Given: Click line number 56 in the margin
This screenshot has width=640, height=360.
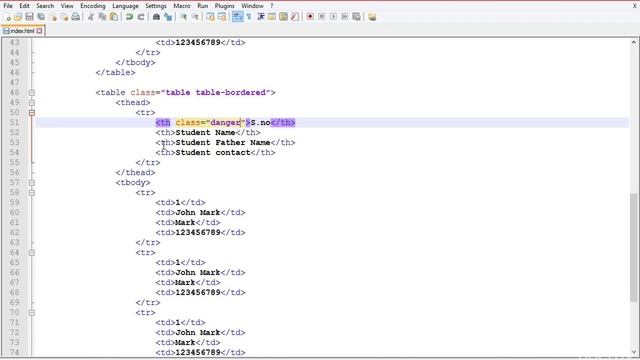Looking at the screenshot, I should coord(14,172).
